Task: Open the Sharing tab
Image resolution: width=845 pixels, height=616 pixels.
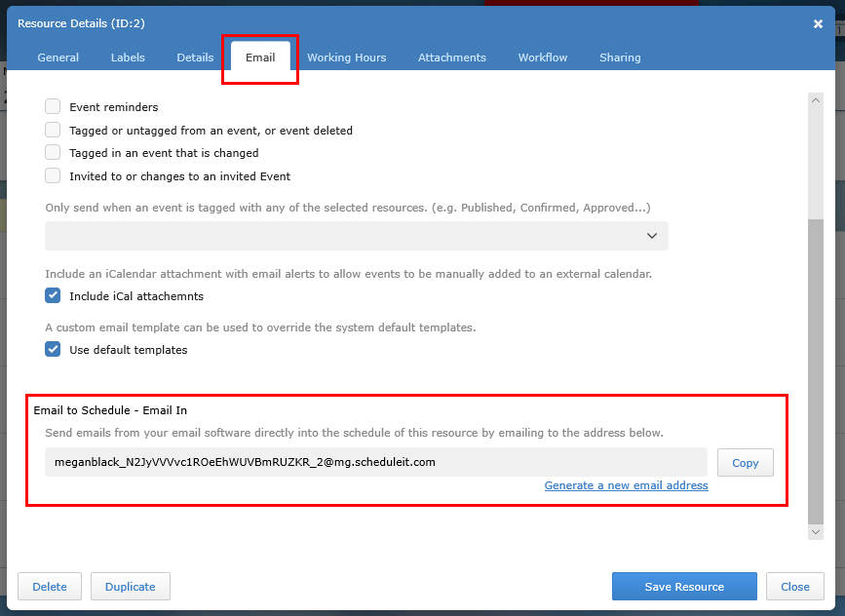Action: coord(620,58)
